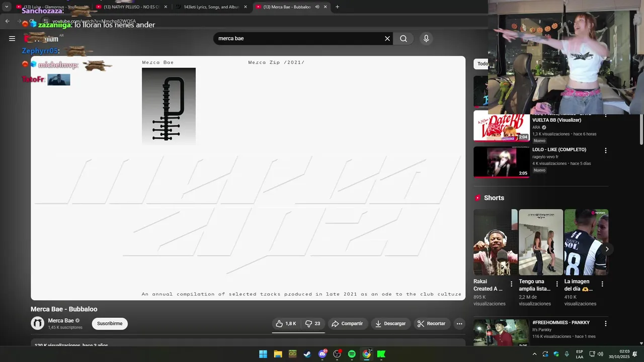Open Spotify from the taskbar

click(x=352, y=354)
